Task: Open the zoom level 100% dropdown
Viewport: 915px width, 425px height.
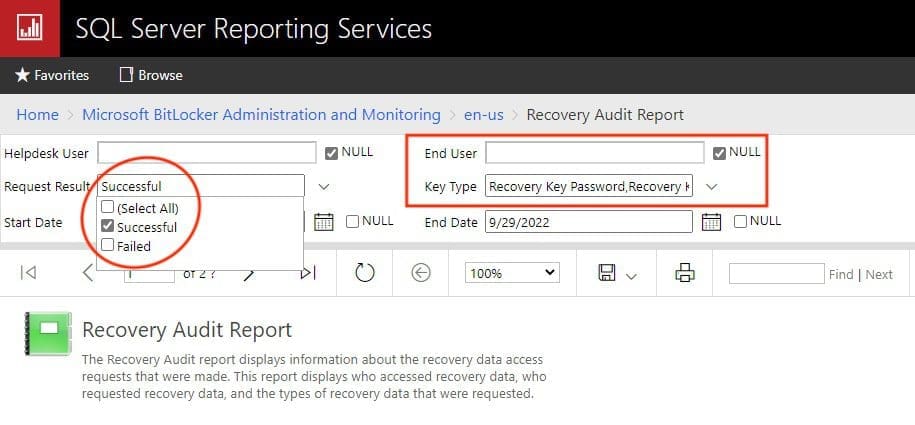Action: click(511, 273)
